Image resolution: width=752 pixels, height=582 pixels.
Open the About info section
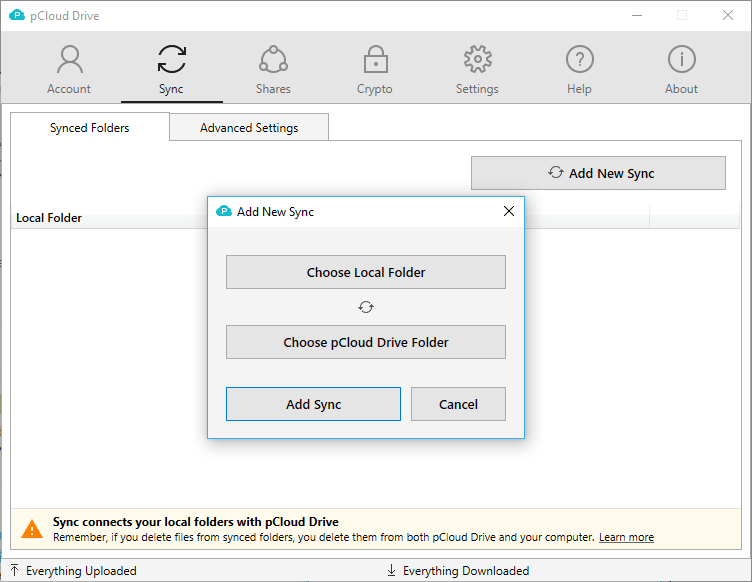pyautogui.click(x=682, y=70)
